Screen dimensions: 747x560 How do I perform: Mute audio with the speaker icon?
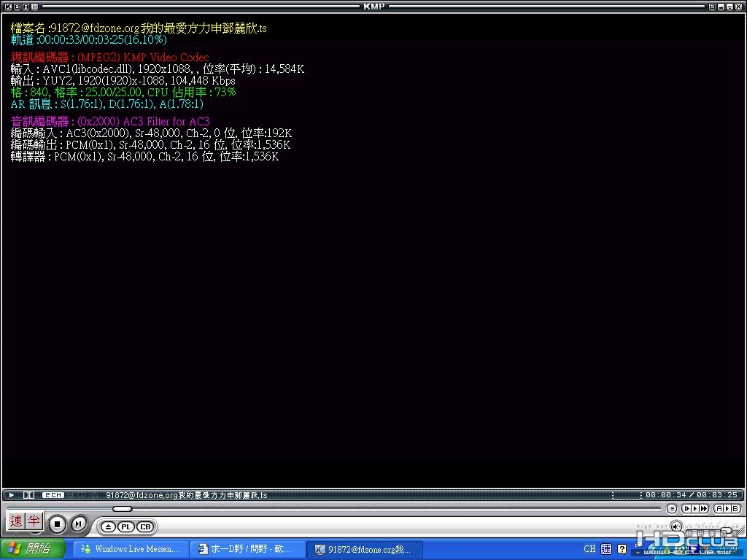(x=676, y=526)
